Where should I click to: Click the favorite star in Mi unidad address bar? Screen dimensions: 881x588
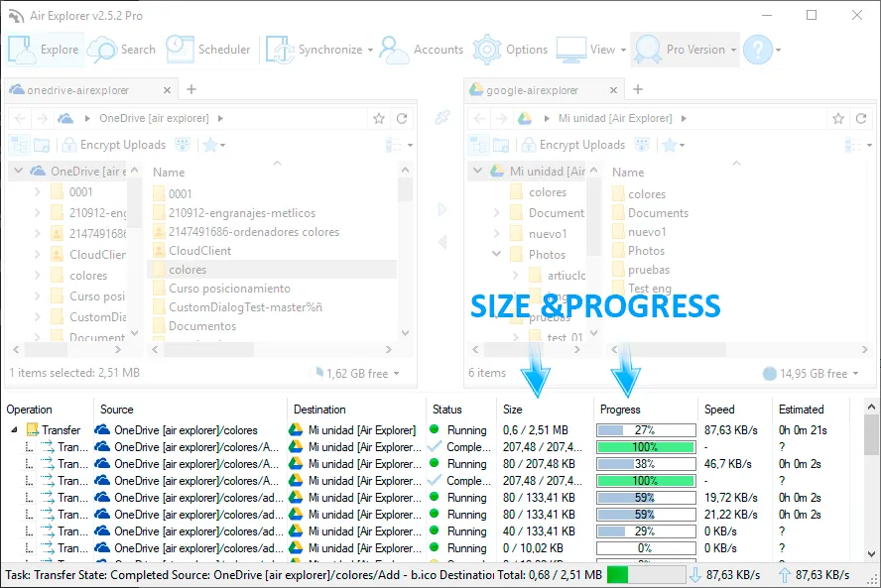click(838, 119)
